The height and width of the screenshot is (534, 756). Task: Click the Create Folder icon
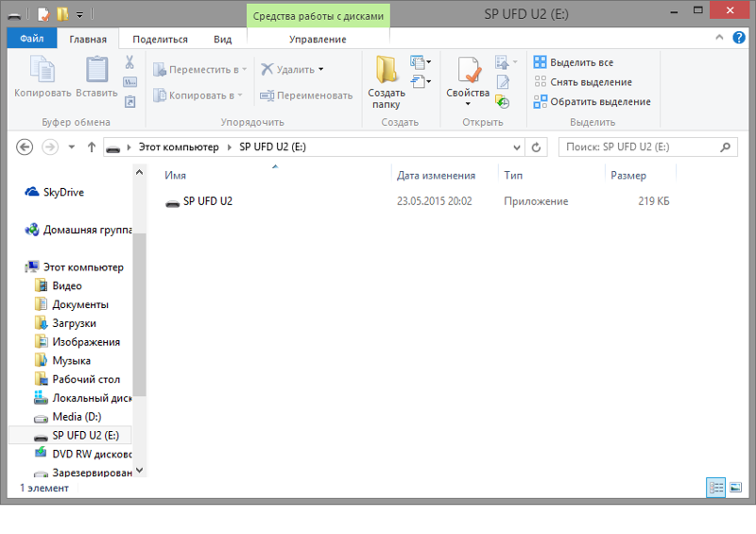coord(387,71)
